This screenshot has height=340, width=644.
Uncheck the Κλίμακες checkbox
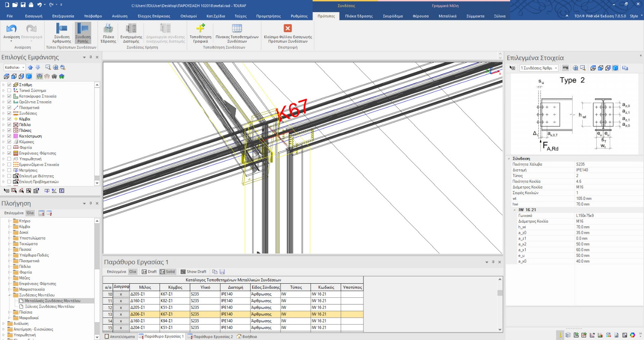(x=9, y=142)
